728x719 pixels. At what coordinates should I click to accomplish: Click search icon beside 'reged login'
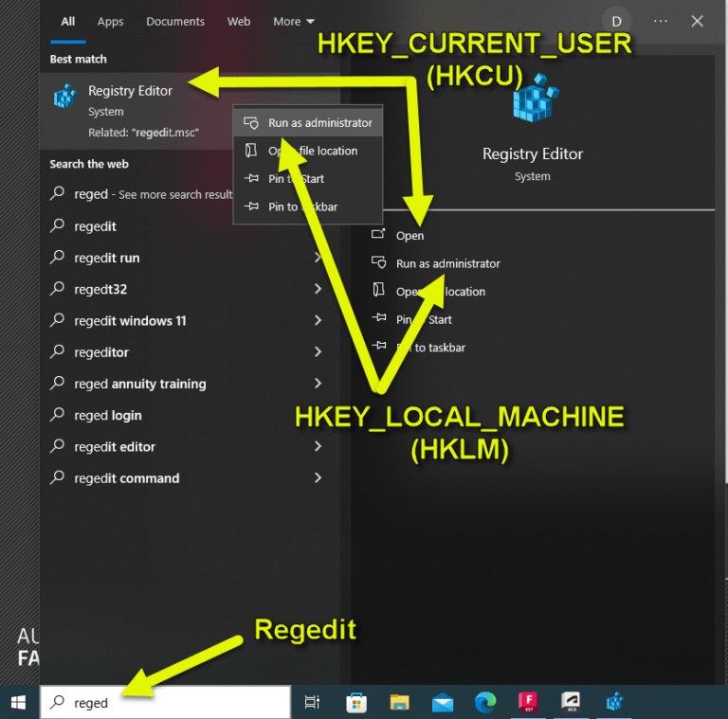point(57,414)
